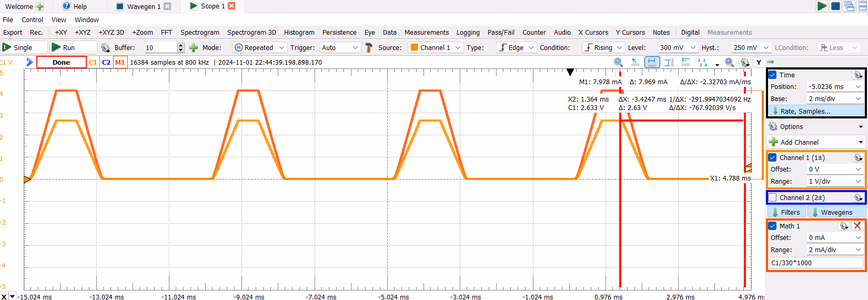Expand the Time Base 2 ms/div dropdown
868x300 pixels.
[x=835, y=98]
